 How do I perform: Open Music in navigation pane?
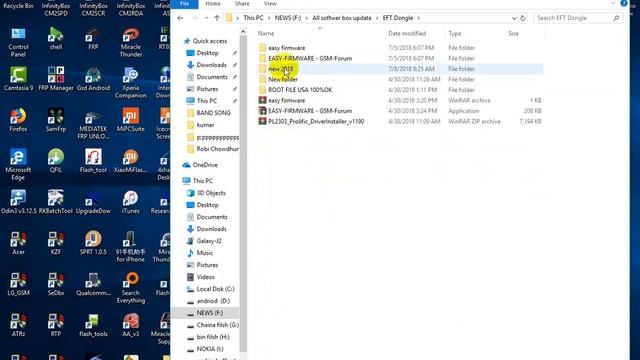(204, 253)
